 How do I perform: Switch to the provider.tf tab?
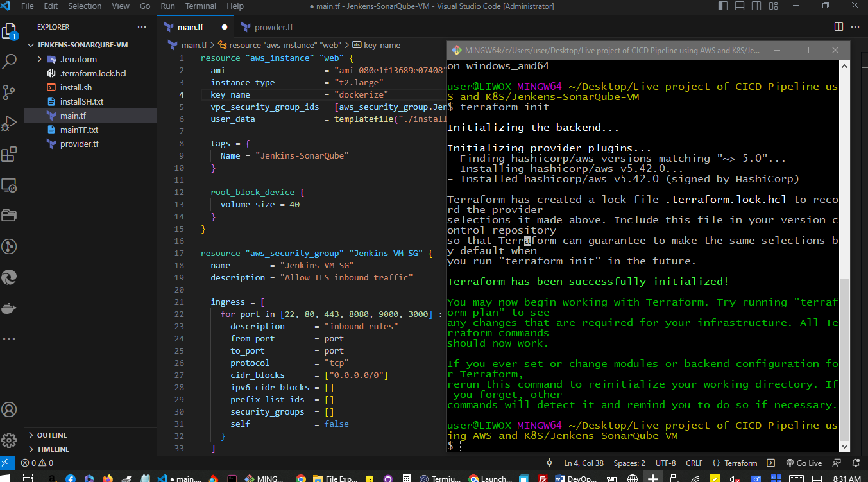pos(273,28)
